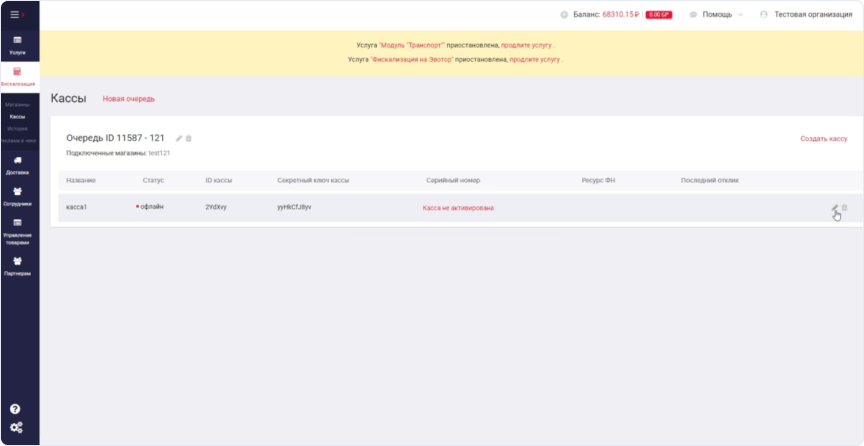Viewport: 864px width, 446px height.
Task: Go to Доставка via the truck icon
Action: point(17,164)
